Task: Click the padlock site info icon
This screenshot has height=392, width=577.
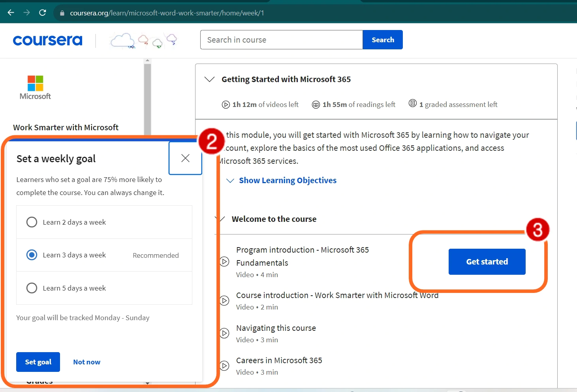Action: 62,13
